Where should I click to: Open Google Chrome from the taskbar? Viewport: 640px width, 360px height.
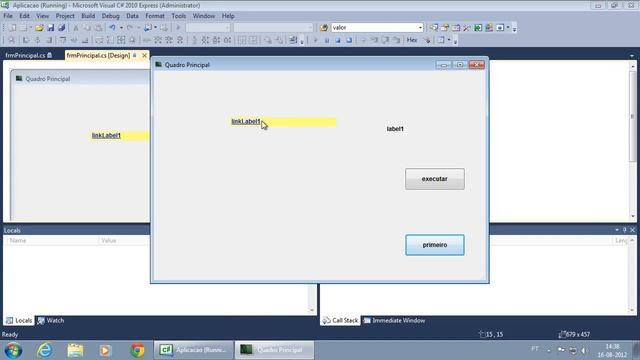point(137,350)
